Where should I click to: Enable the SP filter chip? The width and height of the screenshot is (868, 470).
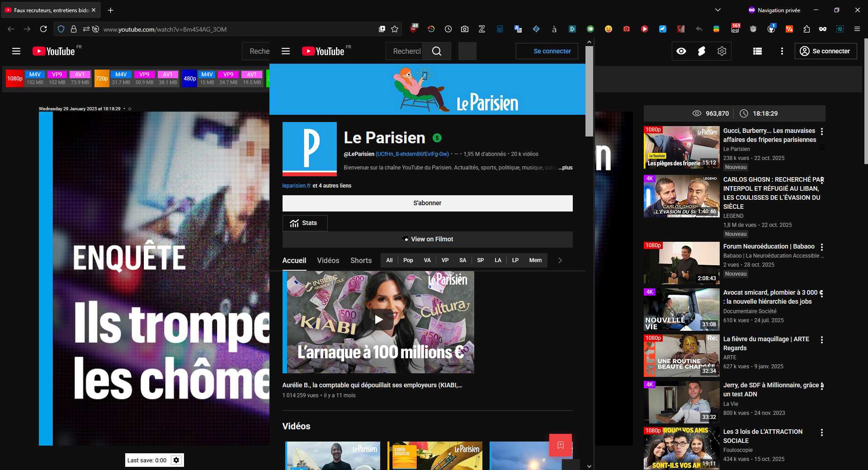point(480,260)
